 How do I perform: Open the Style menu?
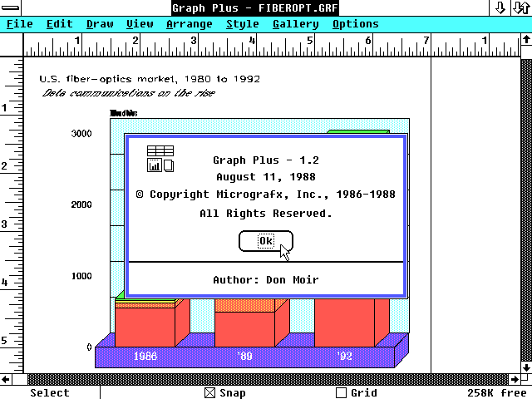[242, 24]
